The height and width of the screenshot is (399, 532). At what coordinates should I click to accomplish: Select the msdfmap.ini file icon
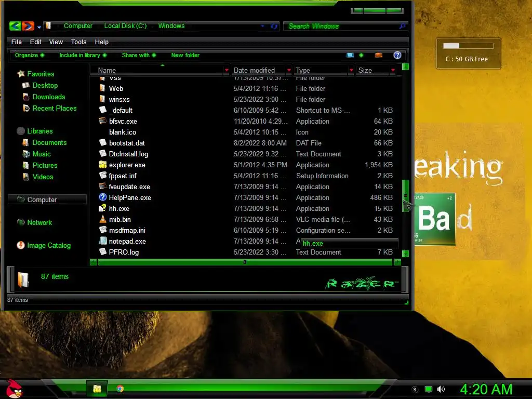coord(102,230)
